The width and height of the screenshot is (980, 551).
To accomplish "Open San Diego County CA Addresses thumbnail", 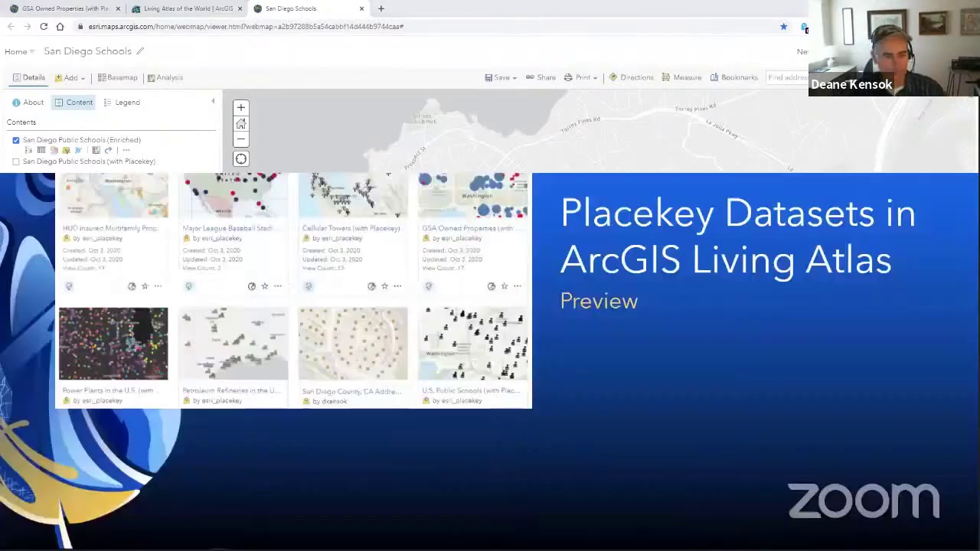I will (x=353, y=344).
